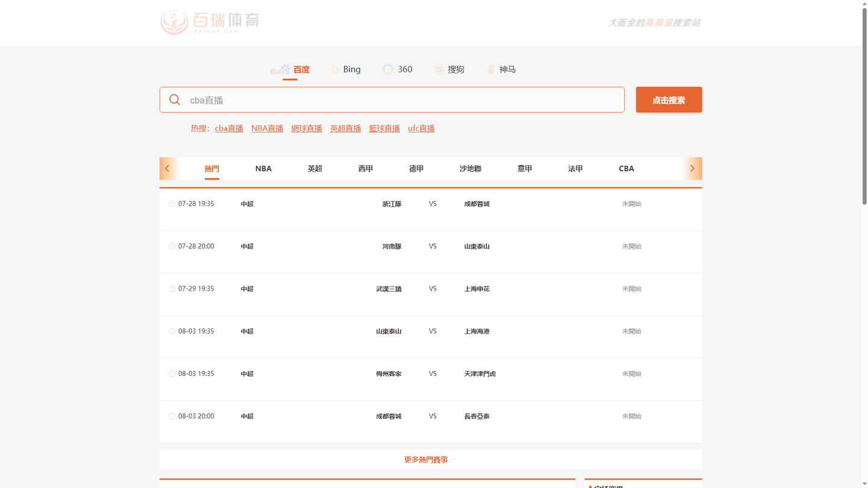868x488 pixels.
Task: Click the 長春亞泰 team name
Action: (477, 416)
